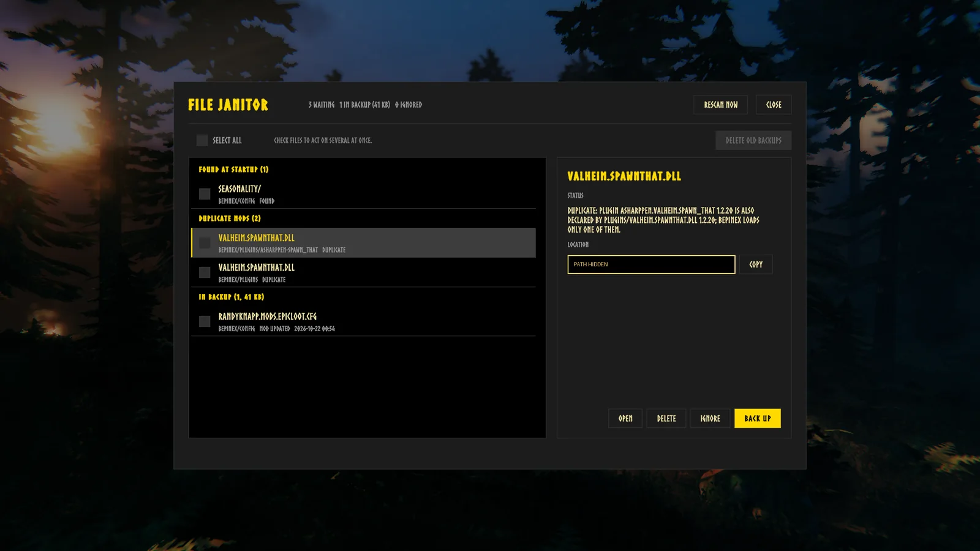Image resolution: width=980 pixels, height=551 pixels.
Task: Click the 0 ignored status text
Action: (409, 105)
